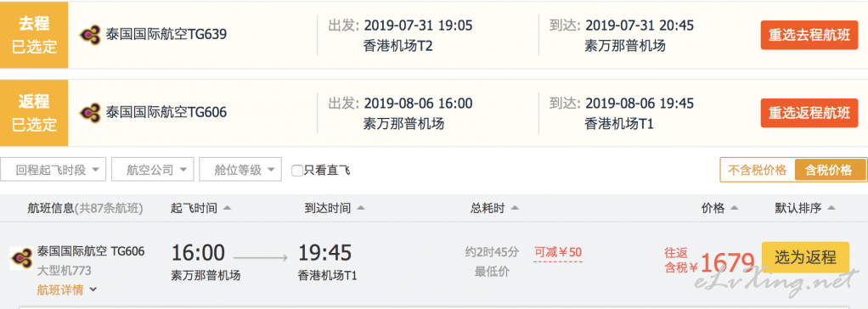Image resolution: width=868 pixels, height=309 pixels.
Task: Select TG606 with 选为返程 button
Action: pyautogui.click(x=805, y=257)
